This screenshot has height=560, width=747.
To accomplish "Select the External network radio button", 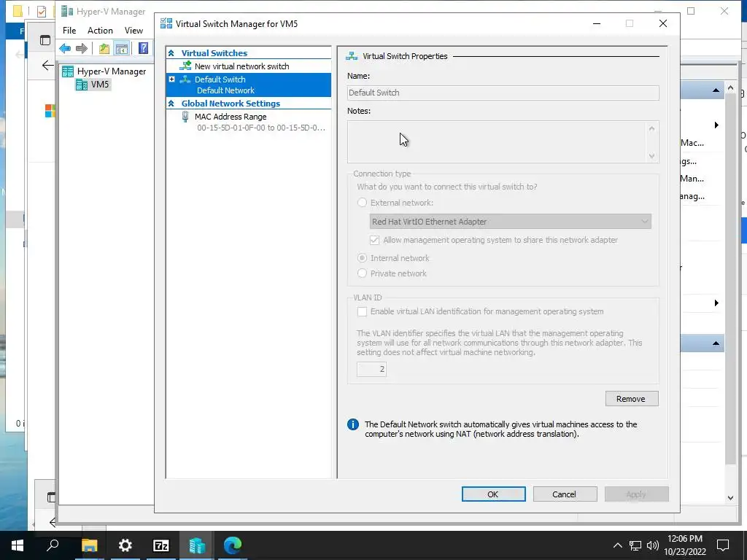I will (x=362, y=203).
